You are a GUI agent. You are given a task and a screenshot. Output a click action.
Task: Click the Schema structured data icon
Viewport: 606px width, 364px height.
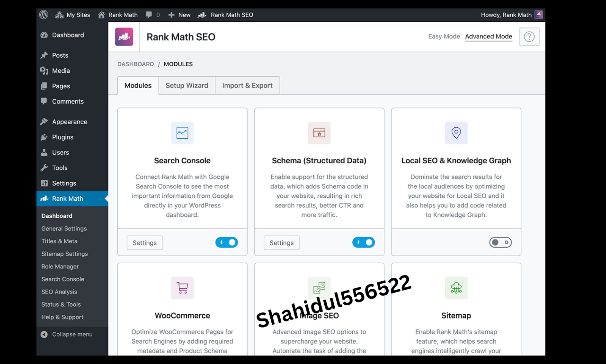pyautogui.click(x=319, y=133)
